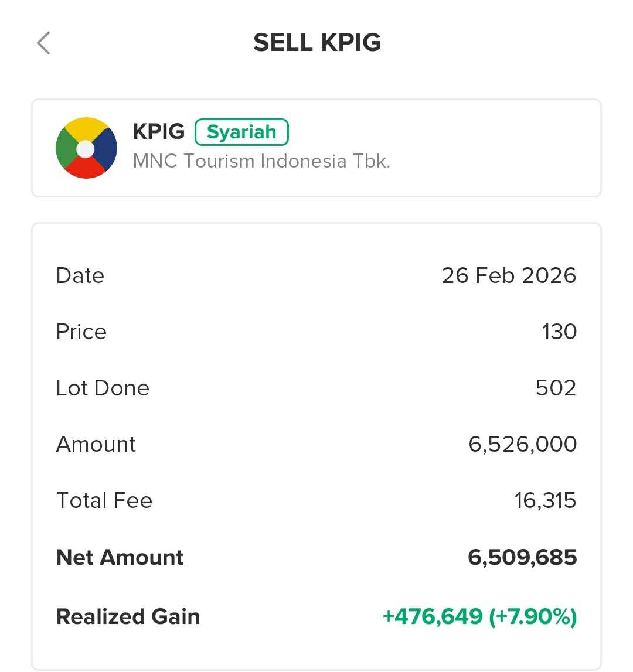Select the amount value 6,526,000
The image size is (633, 672).
click(x=522, y=444)
